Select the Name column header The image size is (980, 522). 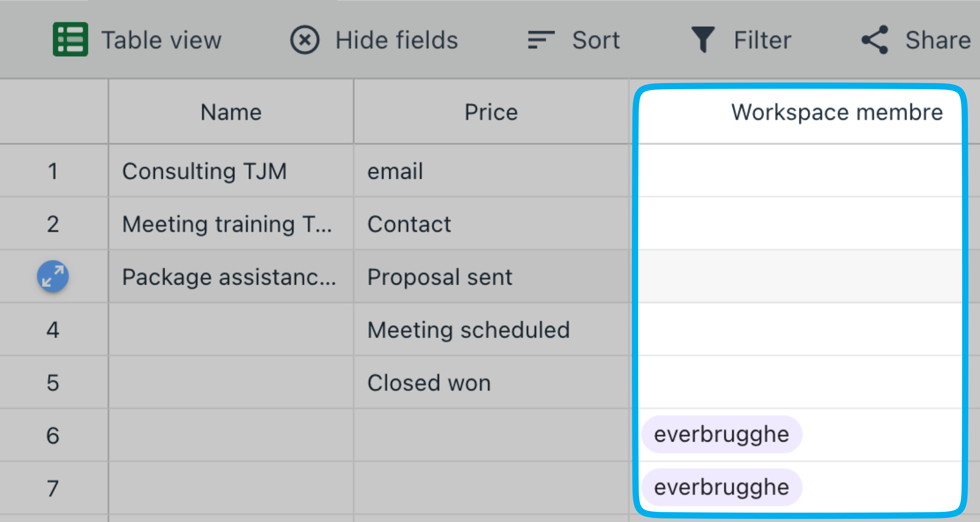(x=231, y=112)
